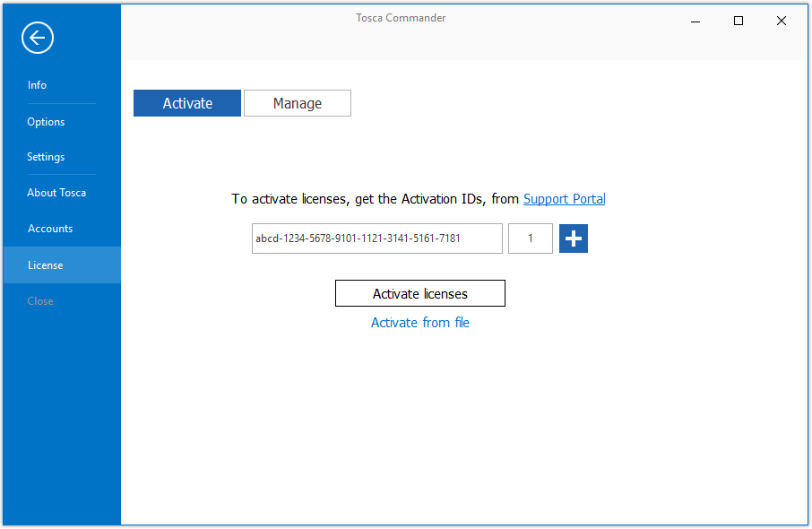Open Options in the sidebar
Screen dimensions: 812x529
click(x=46, y=122)
